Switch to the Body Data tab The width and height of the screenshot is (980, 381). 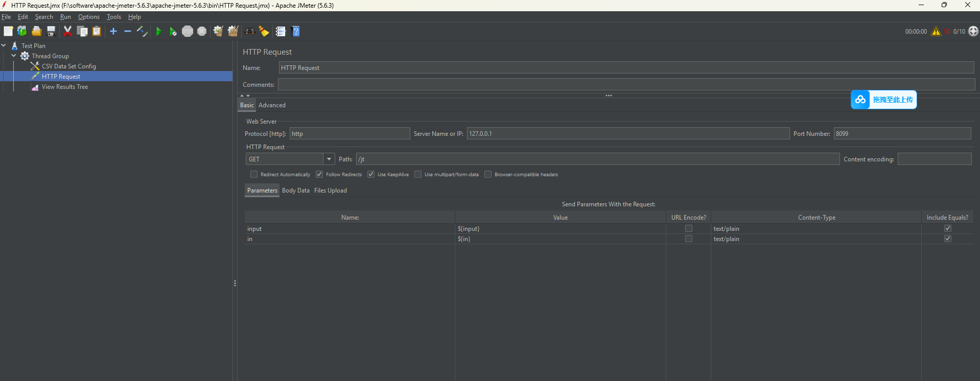[x=296, y=190]
